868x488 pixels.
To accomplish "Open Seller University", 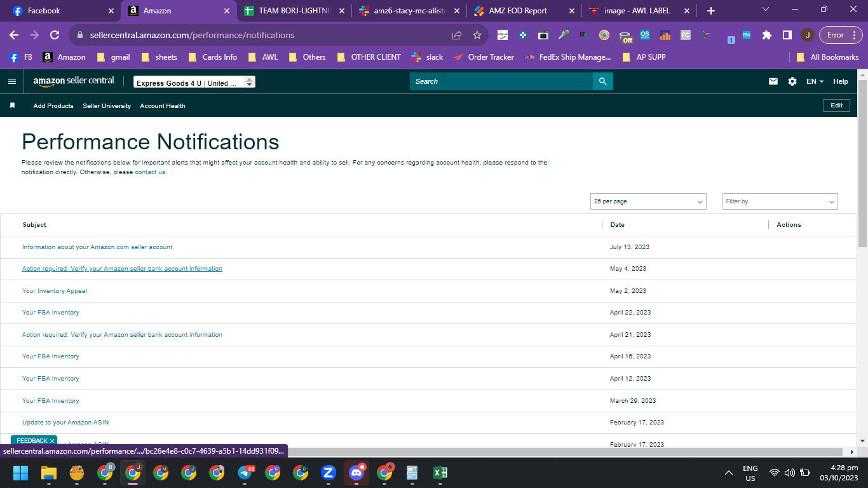I will click(x=107, y=106).
